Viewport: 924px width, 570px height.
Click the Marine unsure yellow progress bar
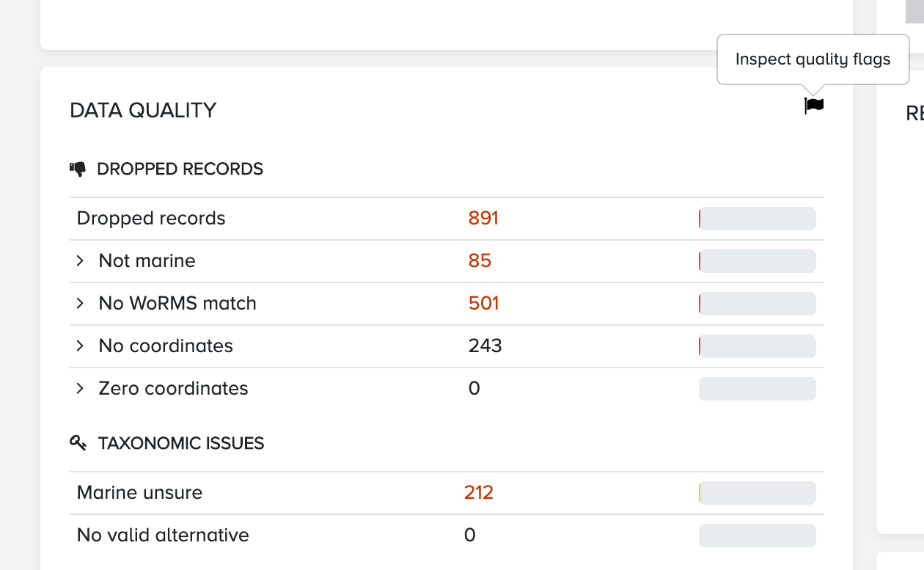coord(758,493)
